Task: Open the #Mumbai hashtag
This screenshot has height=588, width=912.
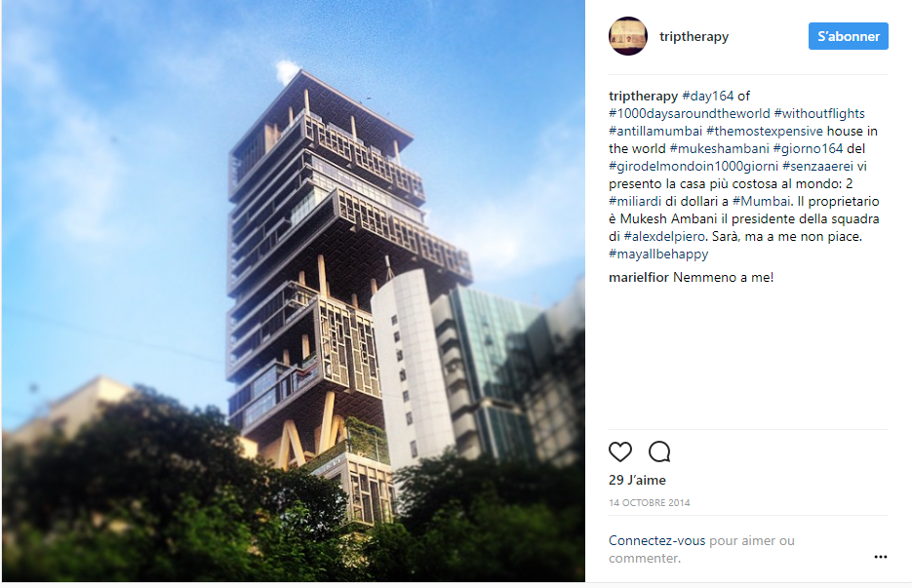Action: click(x=762, y=201)
